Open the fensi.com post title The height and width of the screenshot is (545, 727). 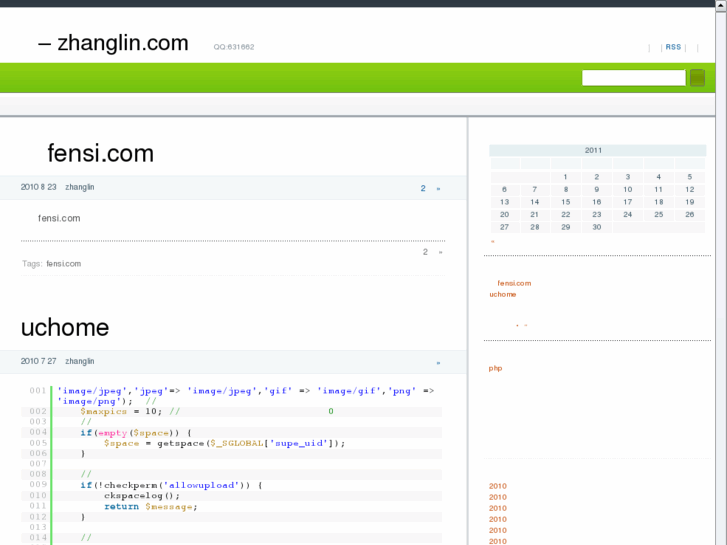tap(101, 153)
